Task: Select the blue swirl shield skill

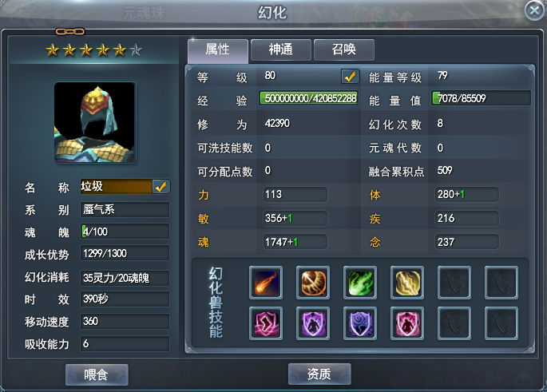Action: pyautogui.click(x=360, y=323)
